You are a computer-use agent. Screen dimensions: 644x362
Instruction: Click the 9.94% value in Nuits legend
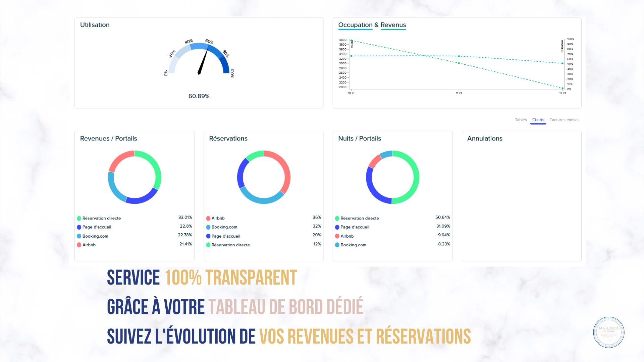[x=444, y=235]
